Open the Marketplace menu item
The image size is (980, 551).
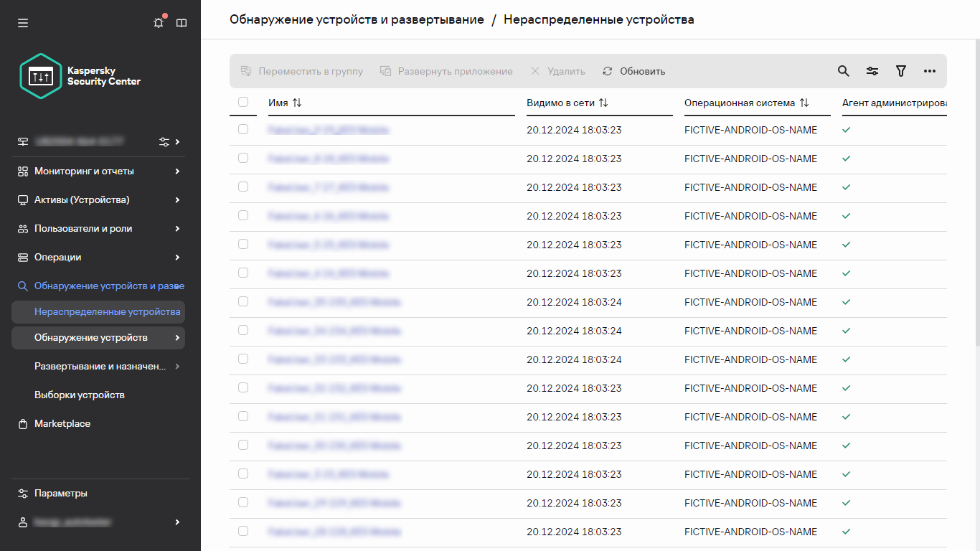coord(62,424)
